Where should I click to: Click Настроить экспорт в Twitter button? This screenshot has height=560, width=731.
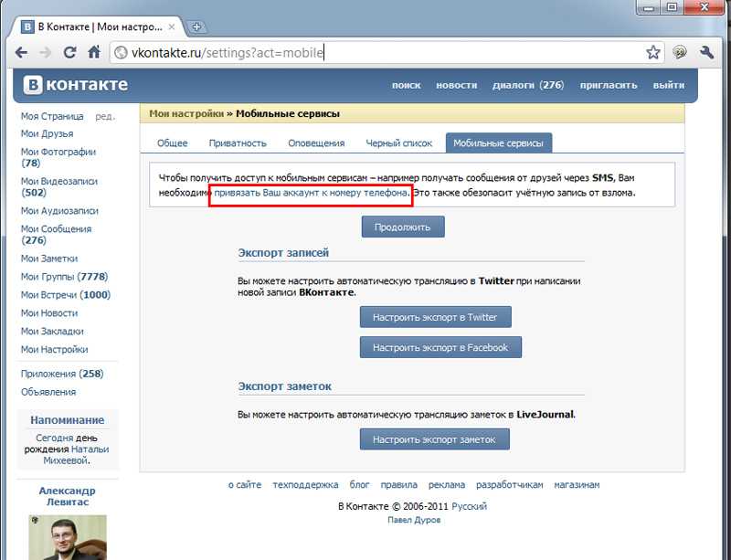click(x=436, y=317)
